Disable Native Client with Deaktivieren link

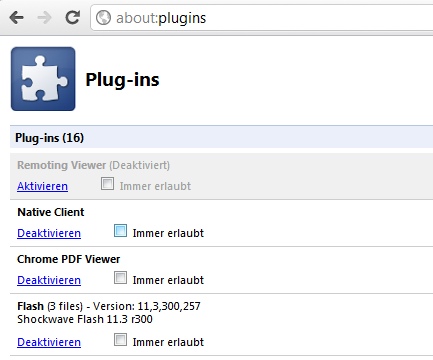click(x=49, y=233)
